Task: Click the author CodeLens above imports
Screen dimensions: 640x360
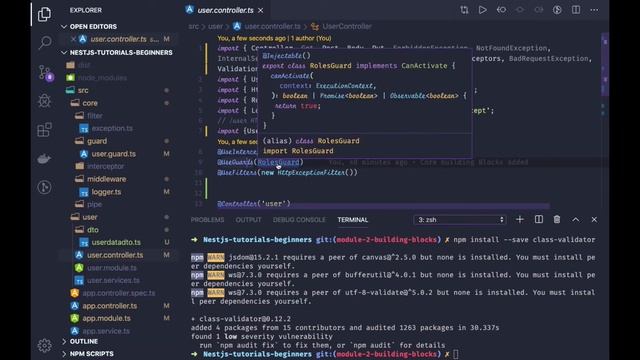Action: coord(274,38)
